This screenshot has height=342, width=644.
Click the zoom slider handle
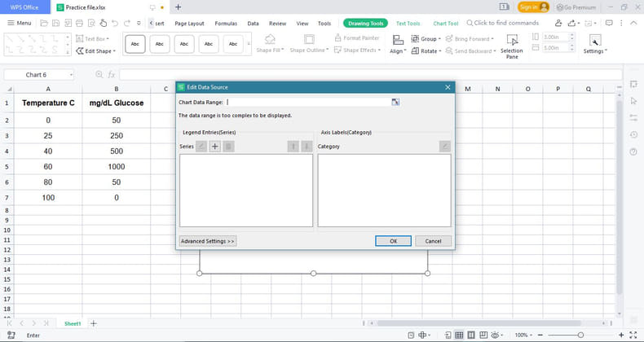point(580,335)
